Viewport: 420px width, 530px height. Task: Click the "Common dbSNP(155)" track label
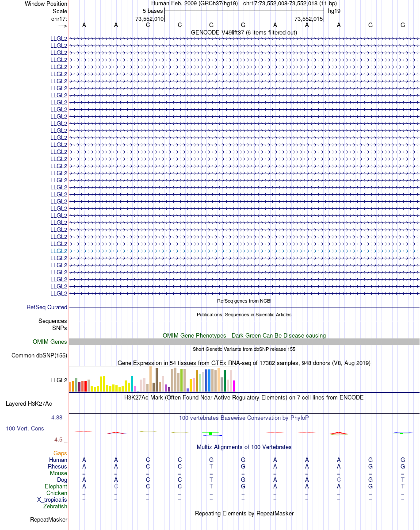tap(39, 355)
